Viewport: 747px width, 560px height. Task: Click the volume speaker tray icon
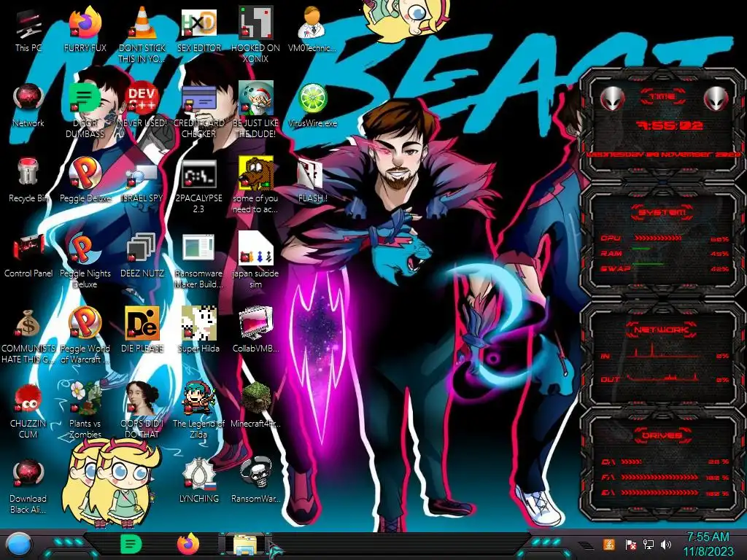point(666,544)
